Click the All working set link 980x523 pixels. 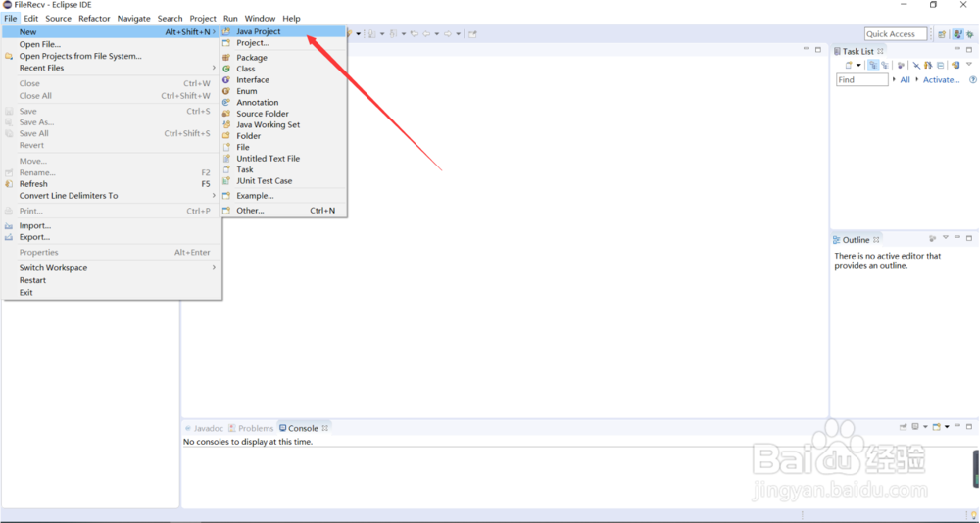(x=905, y=80)
